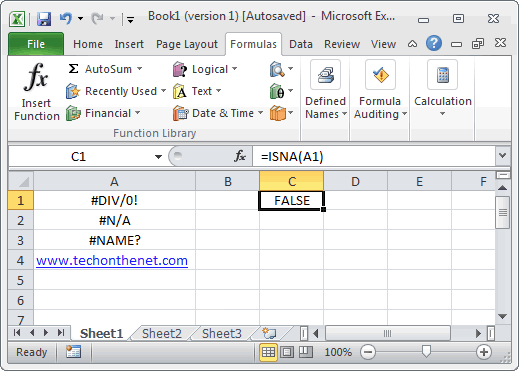Click the fx button in formula bar
Image resolution: width=519 pixels, height=371 pixels.
point(240,156)
